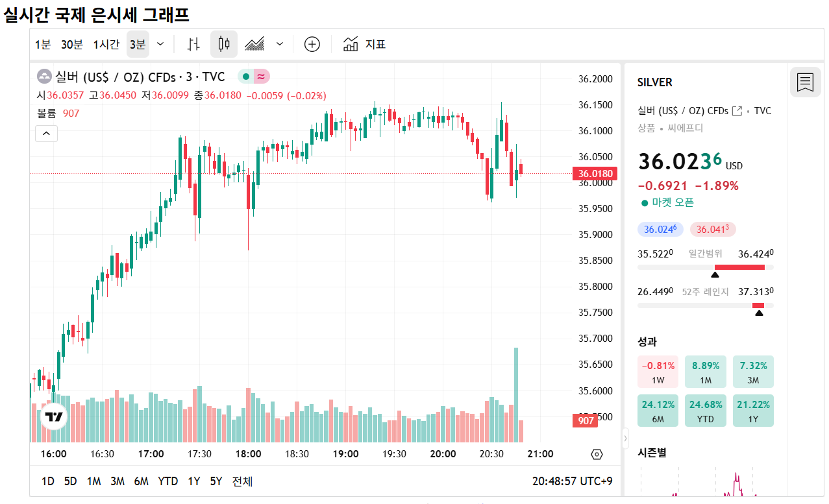Open the interval dropdown chevron next to 3분
The width and height of the screenshot is (829, 504).
point(160,44)
